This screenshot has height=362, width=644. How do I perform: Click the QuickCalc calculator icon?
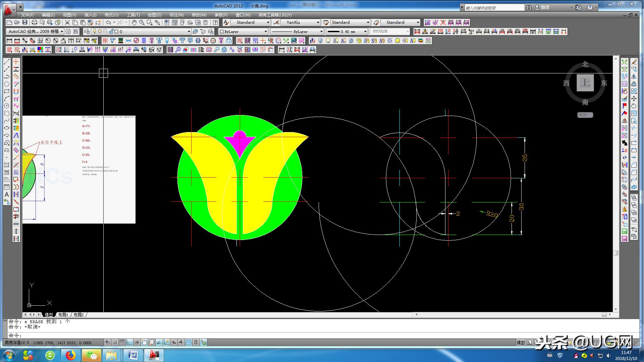pyautogui.click(x=205, y=22)
